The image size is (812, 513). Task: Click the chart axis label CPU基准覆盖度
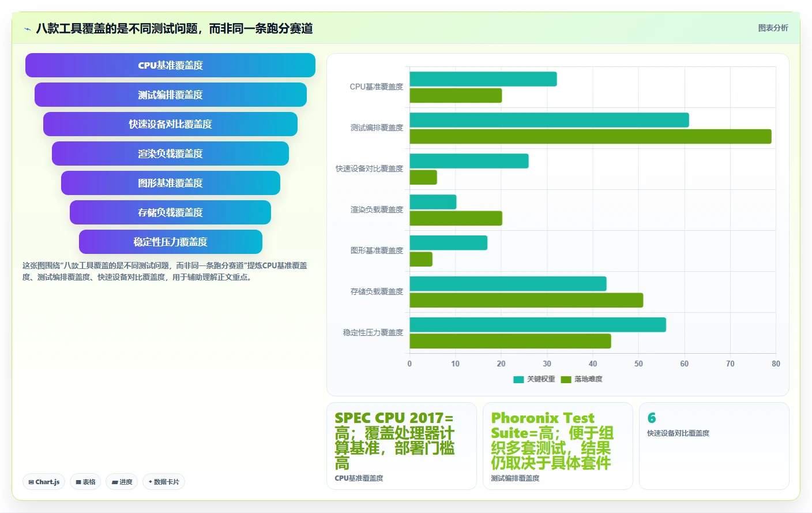tap(377, 87)
